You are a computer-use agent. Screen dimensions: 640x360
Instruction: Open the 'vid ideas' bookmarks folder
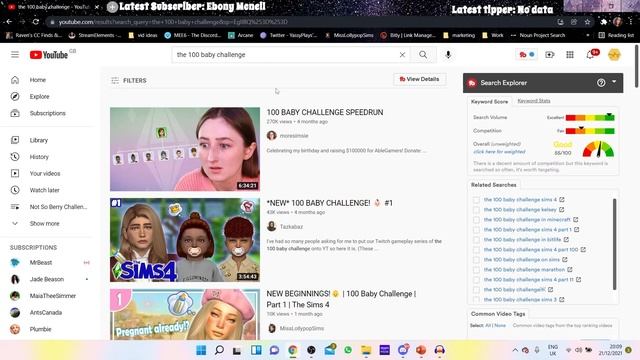pos(143,35)
